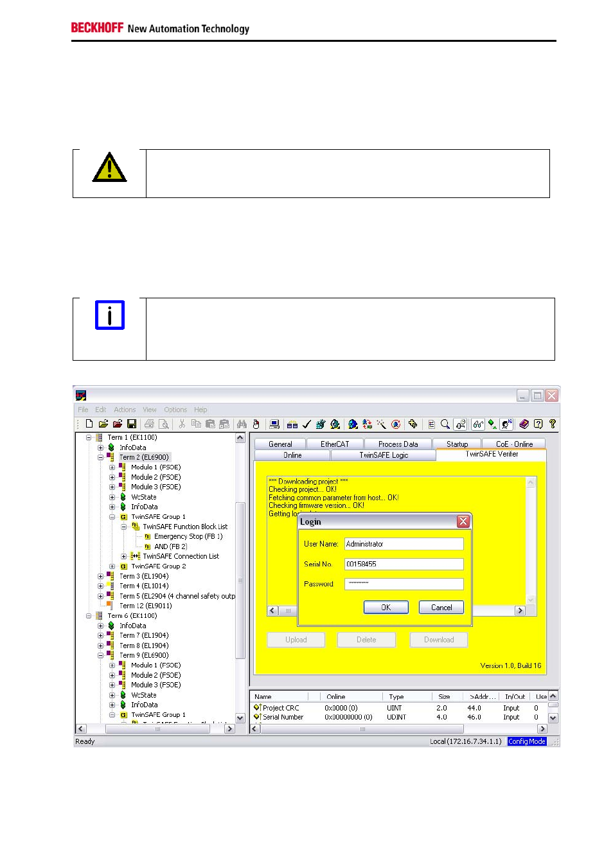Open the Actions menu

tap(125, 410)
